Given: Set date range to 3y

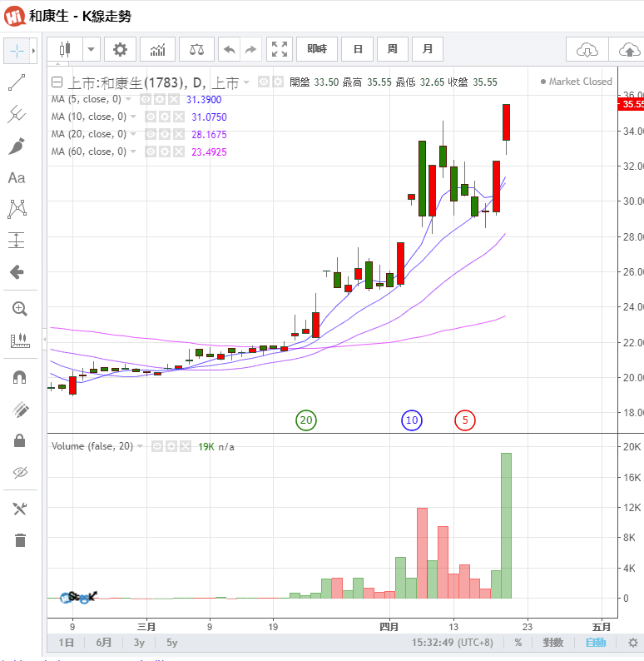Looking at the screenshot, I should tap(140, 643).
